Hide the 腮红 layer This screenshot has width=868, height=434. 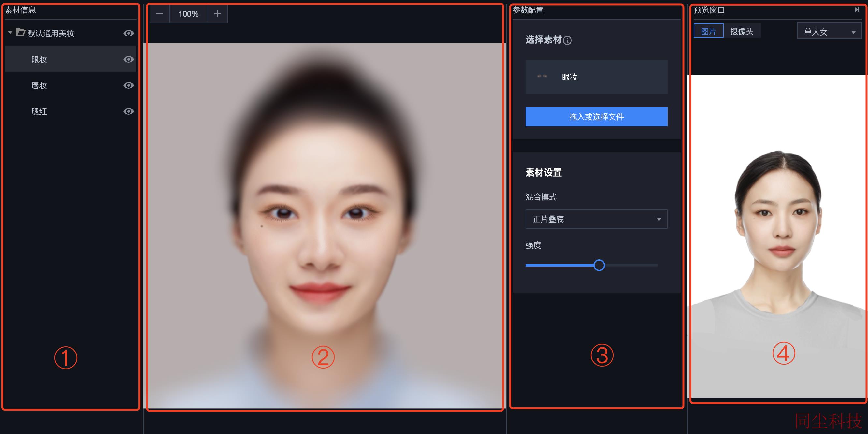tap(128, 111)
